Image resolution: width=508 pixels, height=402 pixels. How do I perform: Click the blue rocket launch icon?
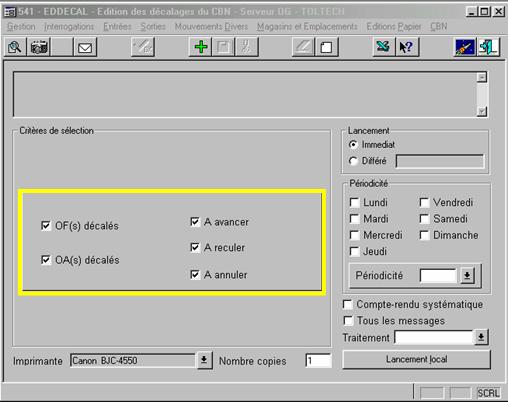tap(465, 47)
